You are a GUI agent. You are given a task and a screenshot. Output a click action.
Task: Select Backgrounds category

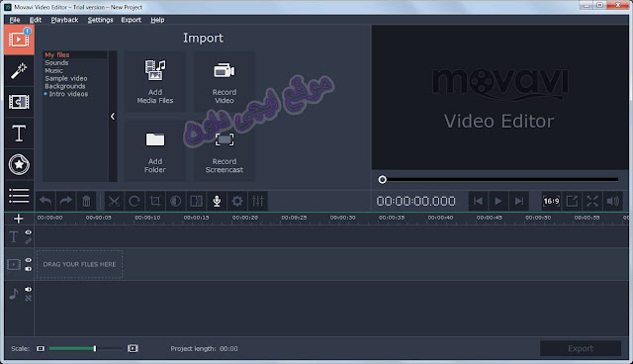pyautogui.click(x=65, y=86)
